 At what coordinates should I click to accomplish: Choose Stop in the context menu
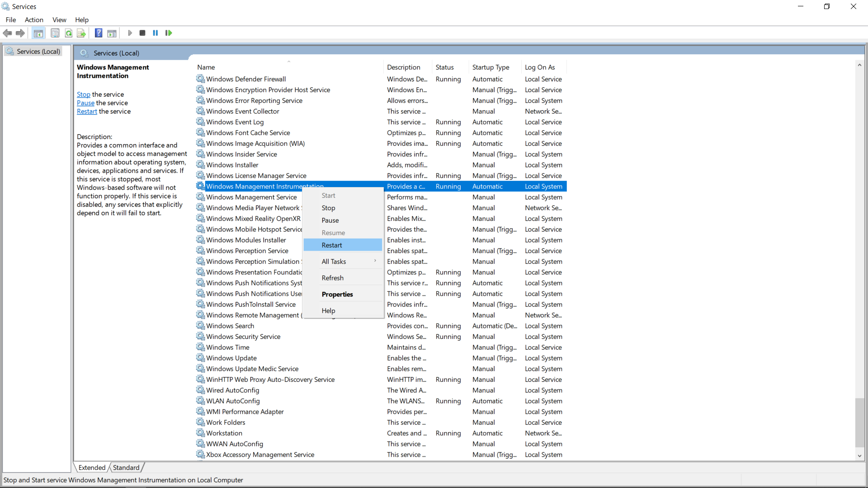coord(343,208)
